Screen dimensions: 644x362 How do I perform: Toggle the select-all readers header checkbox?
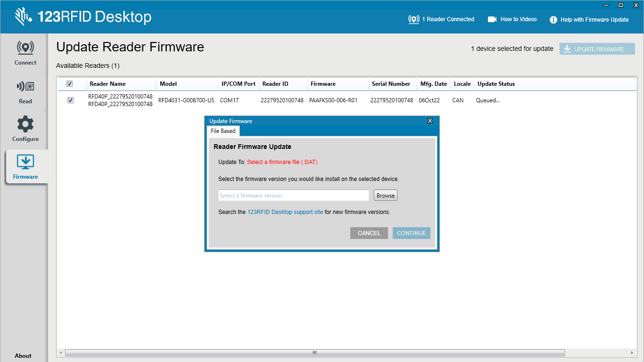click(70, 84)
